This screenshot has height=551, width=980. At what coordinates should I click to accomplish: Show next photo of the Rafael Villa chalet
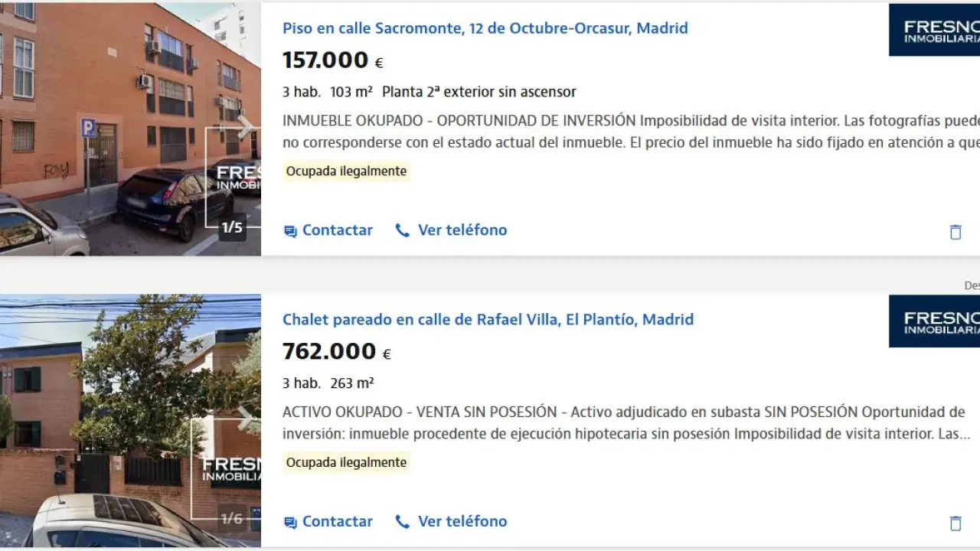point(247,419)
